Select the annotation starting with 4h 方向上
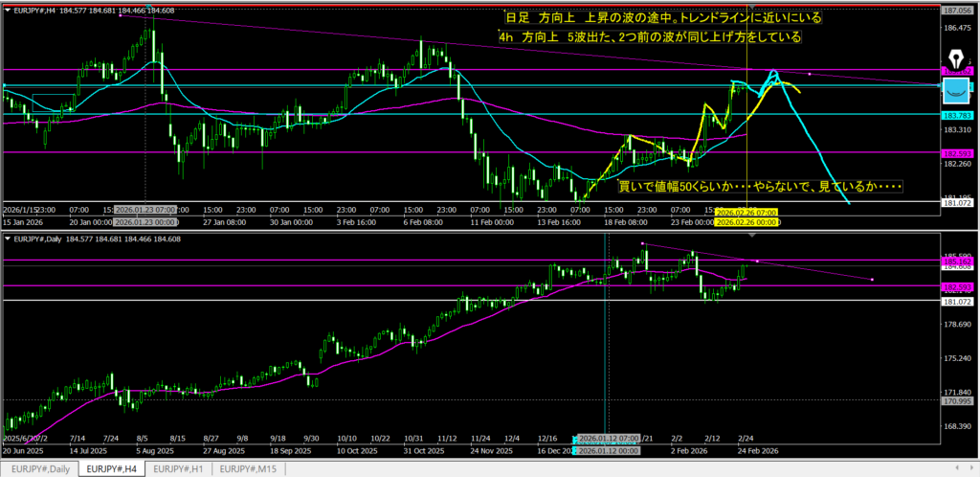The height and width of the screenshot is (477, 980). pos(650,36)
